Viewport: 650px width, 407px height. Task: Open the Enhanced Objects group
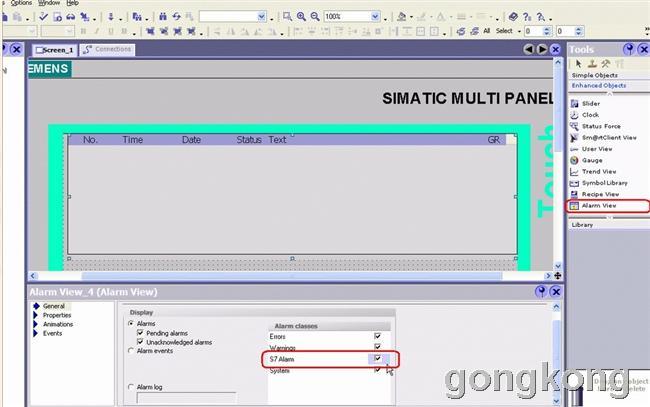[x=599, y=85]
